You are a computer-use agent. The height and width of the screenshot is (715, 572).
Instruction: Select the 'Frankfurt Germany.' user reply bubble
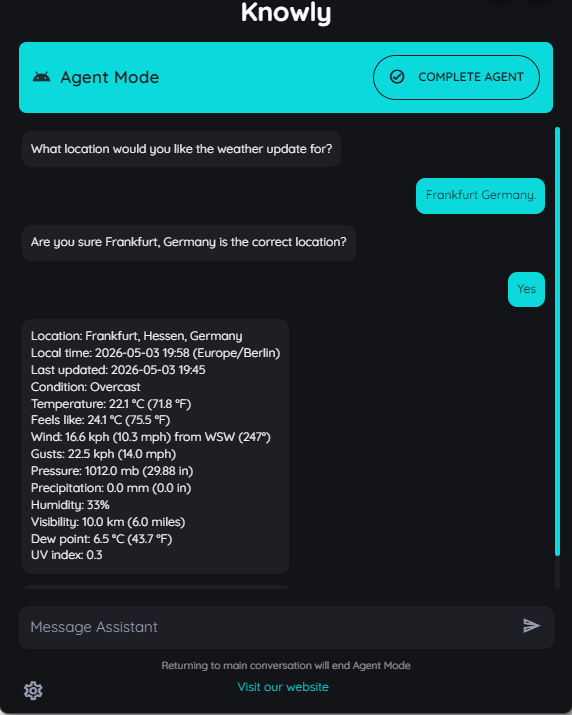pyautogui.click(x=480, y=196)
